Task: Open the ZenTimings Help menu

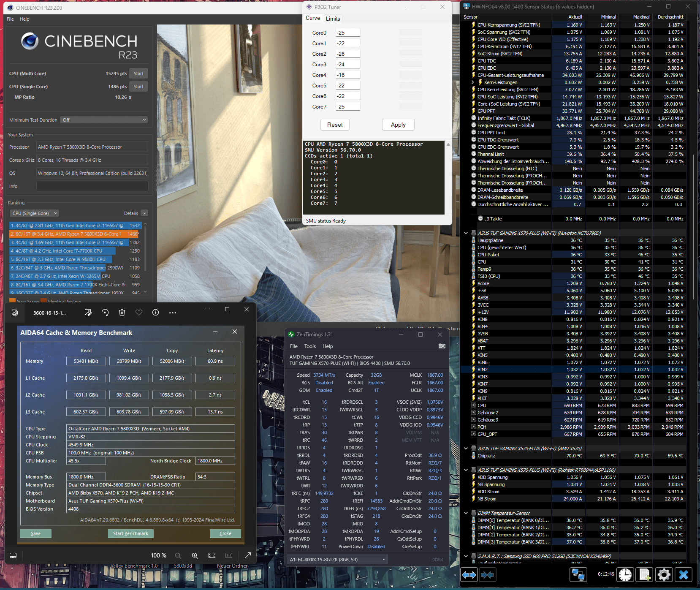Action: pyautogui.click(x=328, y=346)
